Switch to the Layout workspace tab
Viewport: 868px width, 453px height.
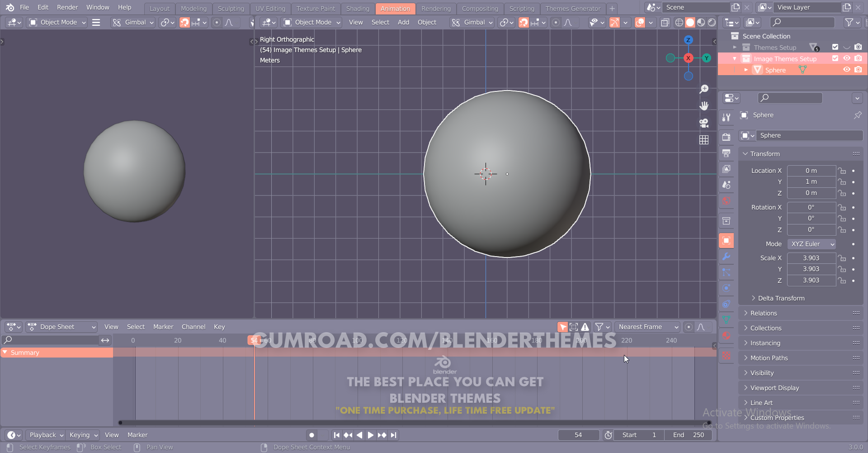(x=160, y=9)
